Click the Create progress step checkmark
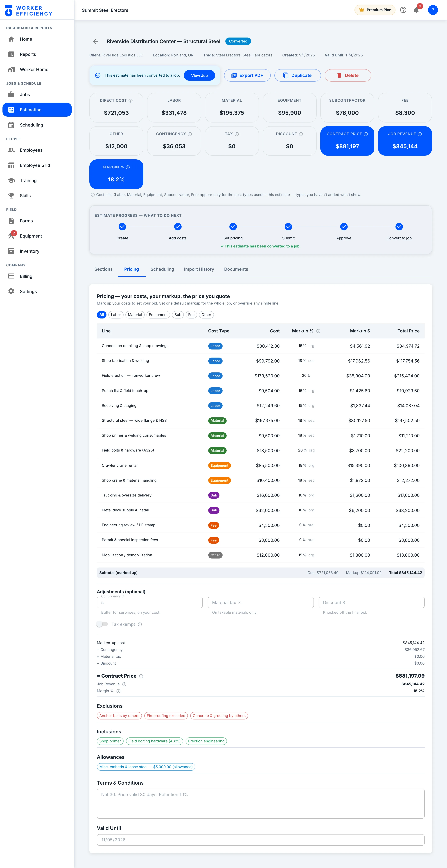447x868 pixels. coord(122,227)
